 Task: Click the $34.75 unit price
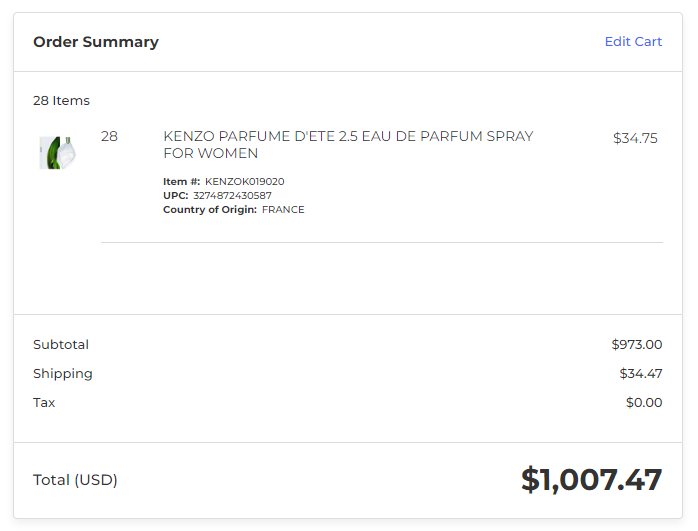pyautogui.click(x=635, y=138)
